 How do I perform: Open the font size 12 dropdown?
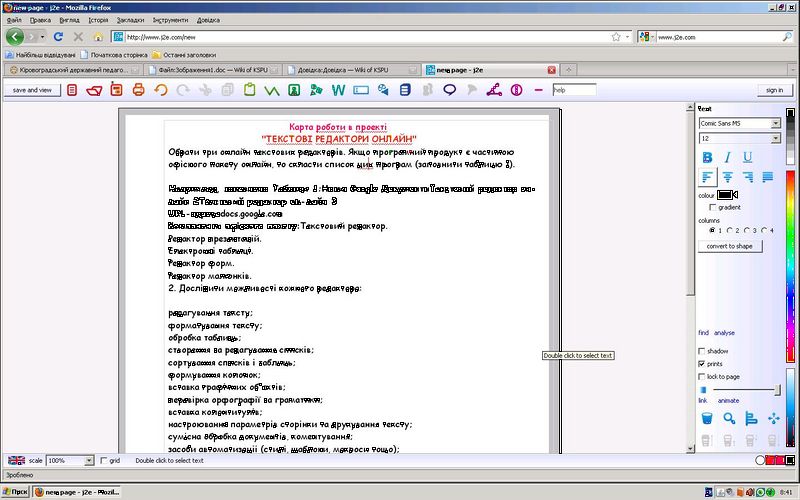click(x=739, y=138)
